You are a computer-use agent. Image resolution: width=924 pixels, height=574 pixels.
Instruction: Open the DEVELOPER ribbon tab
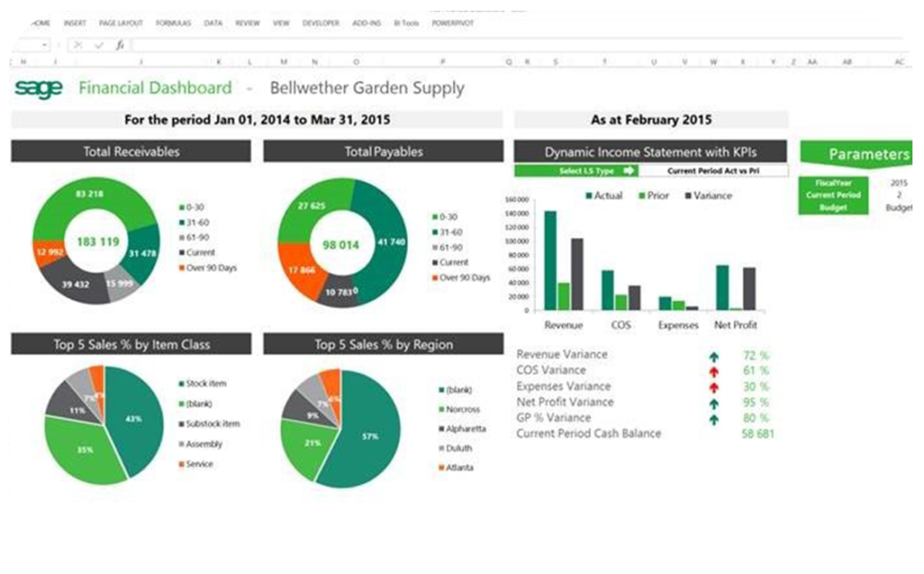click(321, 23)
